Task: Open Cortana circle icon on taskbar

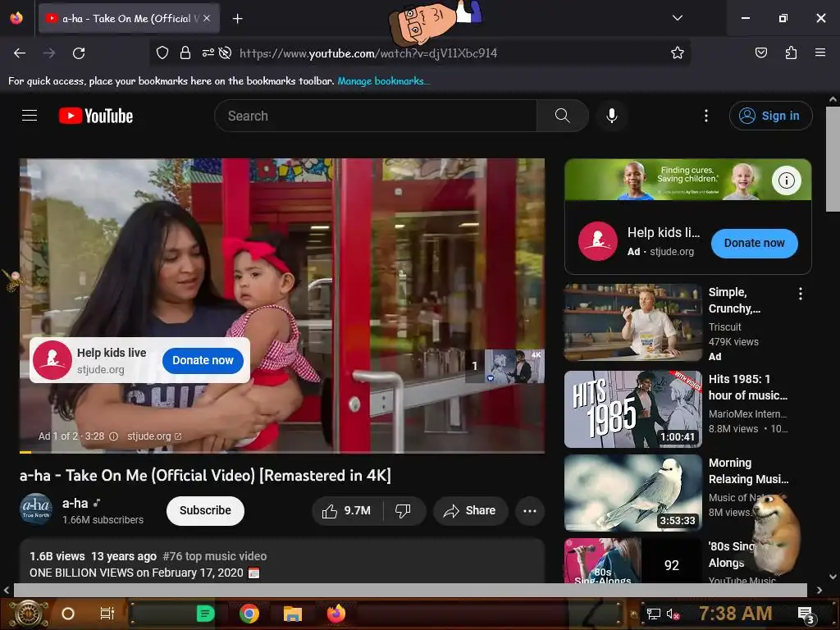Action: 68,614
